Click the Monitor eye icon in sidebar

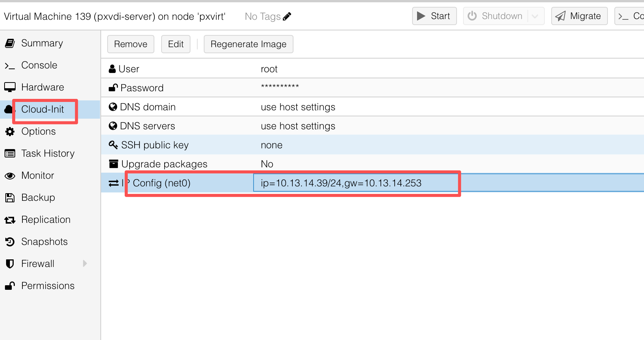tap(10, 176)
